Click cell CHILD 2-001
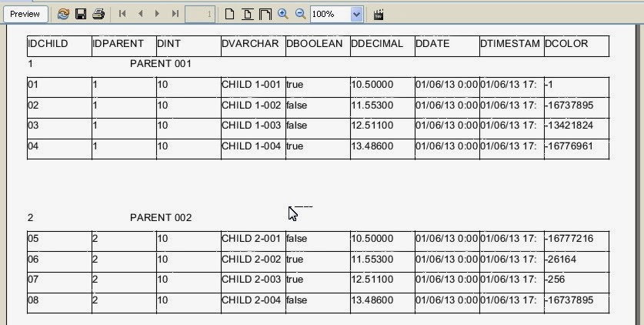The image size is (644, 325). [253, 241]
